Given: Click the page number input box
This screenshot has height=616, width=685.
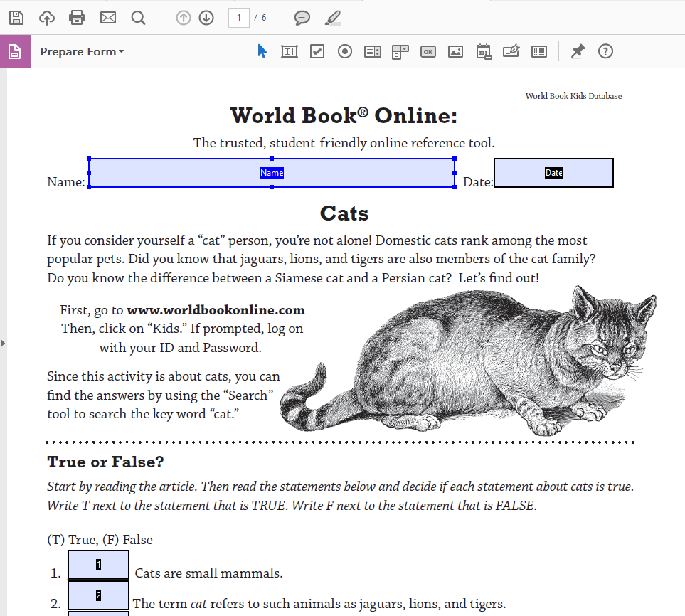Looking at the screenshot, I should coord(239,18).
